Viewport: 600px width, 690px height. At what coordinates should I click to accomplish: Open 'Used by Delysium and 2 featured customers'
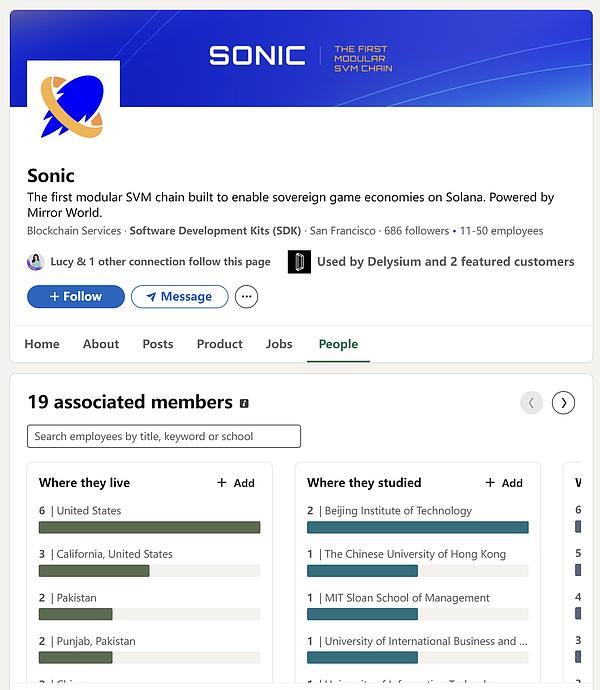445,262
